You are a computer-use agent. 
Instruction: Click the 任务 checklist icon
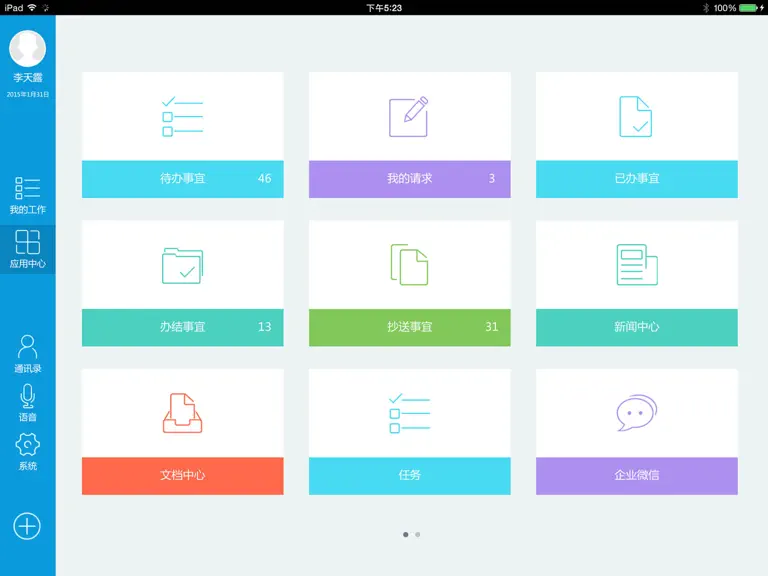pos(409,413)
